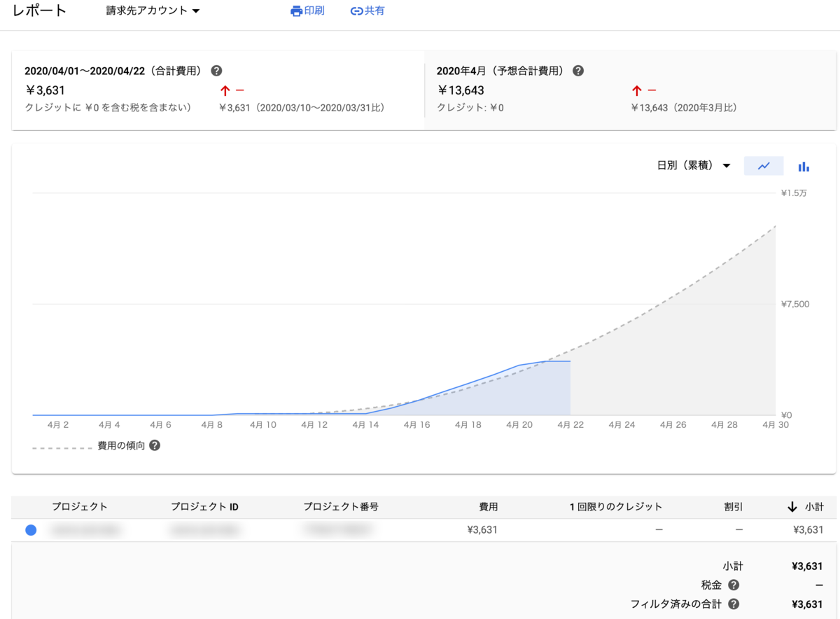Sort by プロジェクト ID column header
The width and height of the screenshot is (840, 619).
coord(204,507)
